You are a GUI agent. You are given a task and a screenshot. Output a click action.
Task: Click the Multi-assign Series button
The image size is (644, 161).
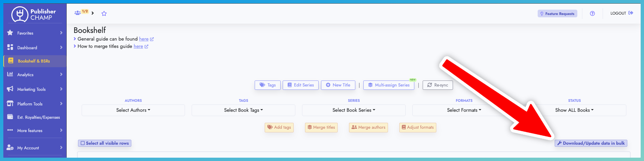point(388,85)
